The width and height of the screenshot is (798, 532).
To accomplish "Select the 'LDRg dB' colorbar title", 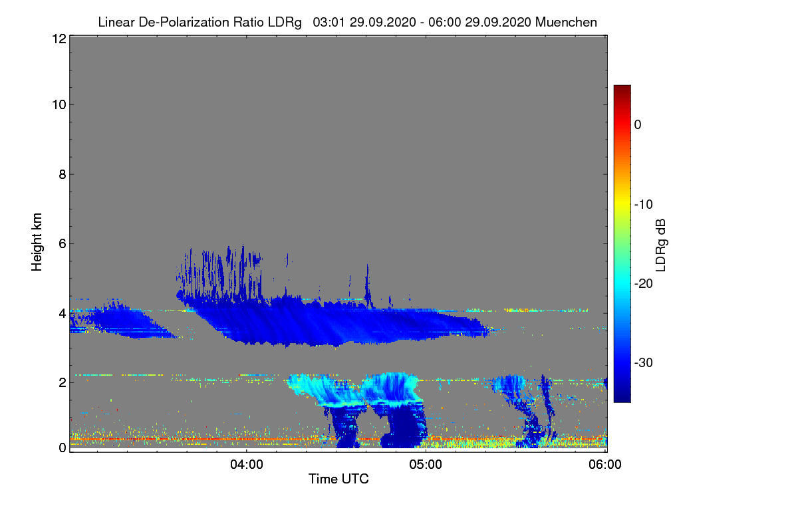I will click(x=661, y=245).
